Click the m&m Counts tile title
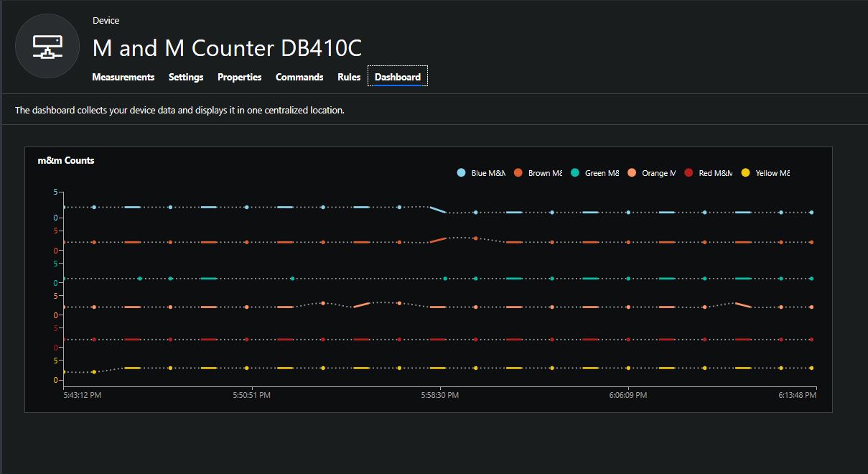868x474 pixels. 66,160
